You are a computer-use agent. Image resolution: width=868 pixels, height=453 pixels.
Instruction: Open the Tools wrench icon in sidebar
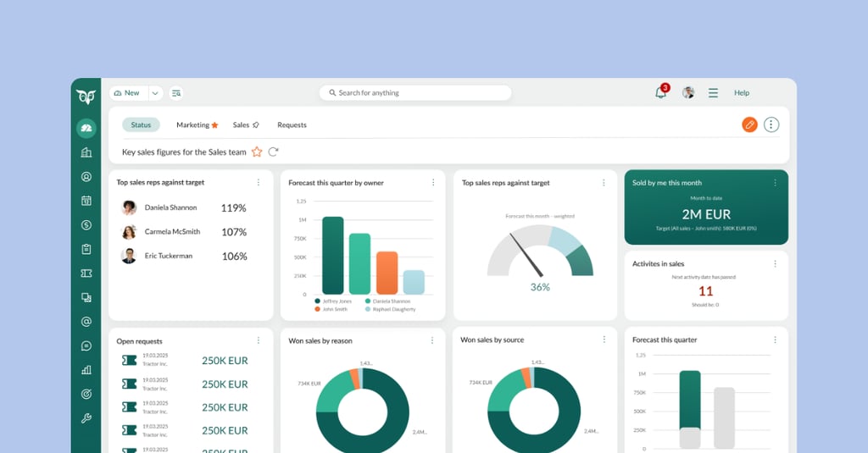point(86,418)
